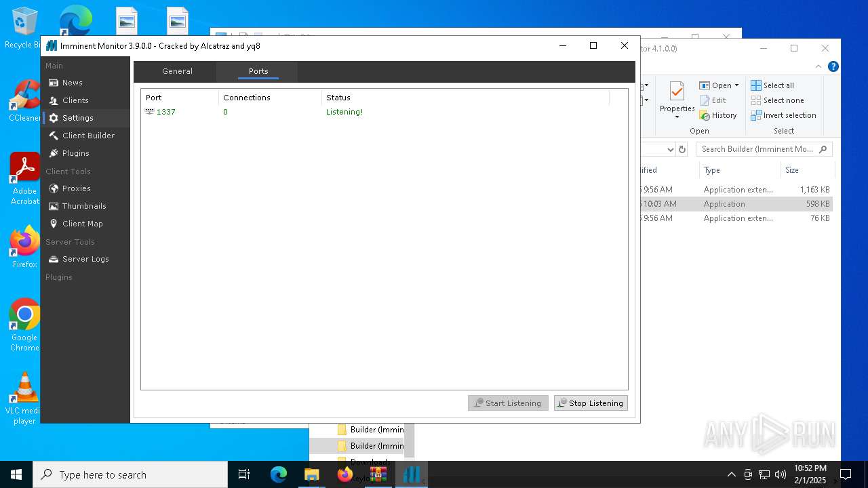Open the clock showing 10:52 PM
The image size is (868, 488).
tap(810, 474)
